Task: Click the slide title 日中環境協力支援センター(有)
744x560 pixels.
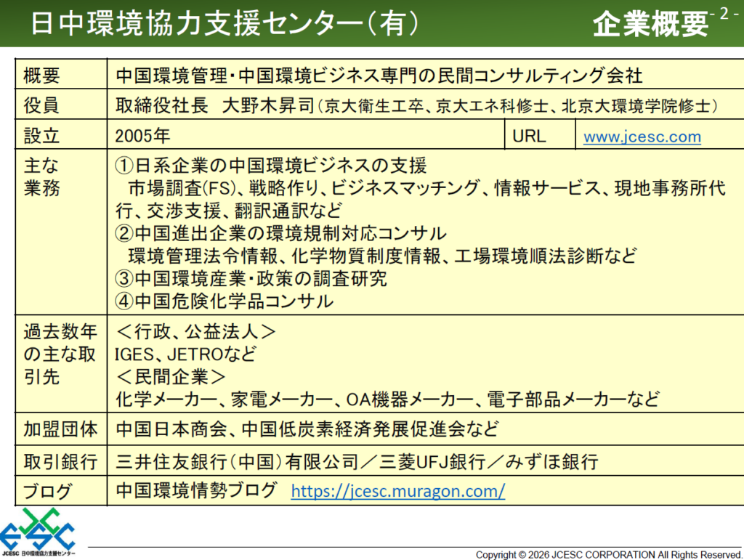Action: point(225,23)
